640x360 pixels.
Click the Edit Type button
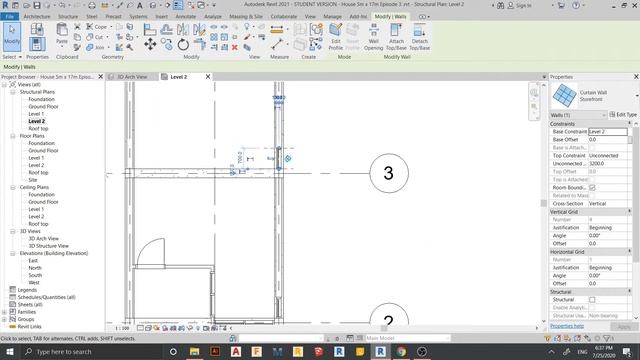pos(623,115)
